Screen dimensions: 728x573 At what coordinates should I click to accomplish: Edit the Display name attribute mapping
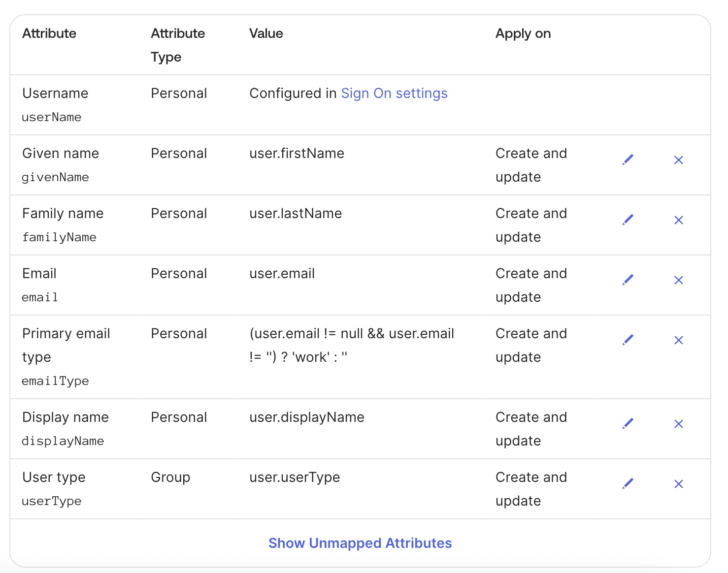tap(628, 423)
